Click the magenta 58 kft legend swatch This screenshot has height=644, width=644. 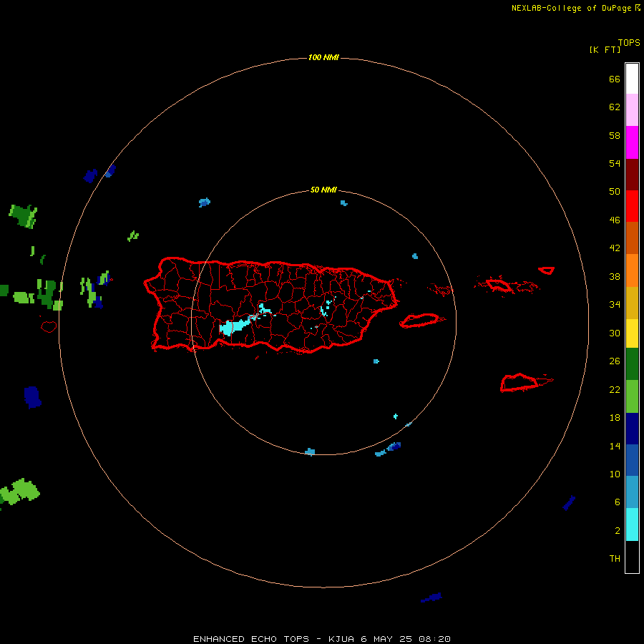632,142
